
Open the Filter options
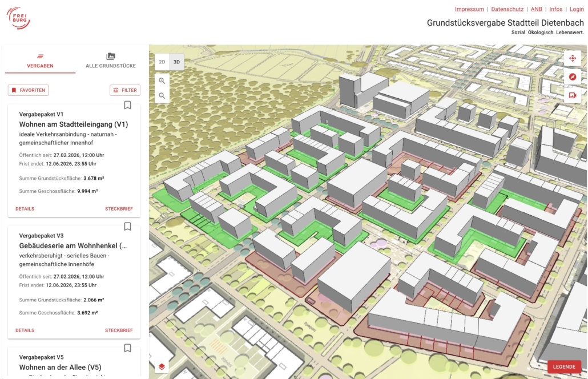tap(125, 90)
